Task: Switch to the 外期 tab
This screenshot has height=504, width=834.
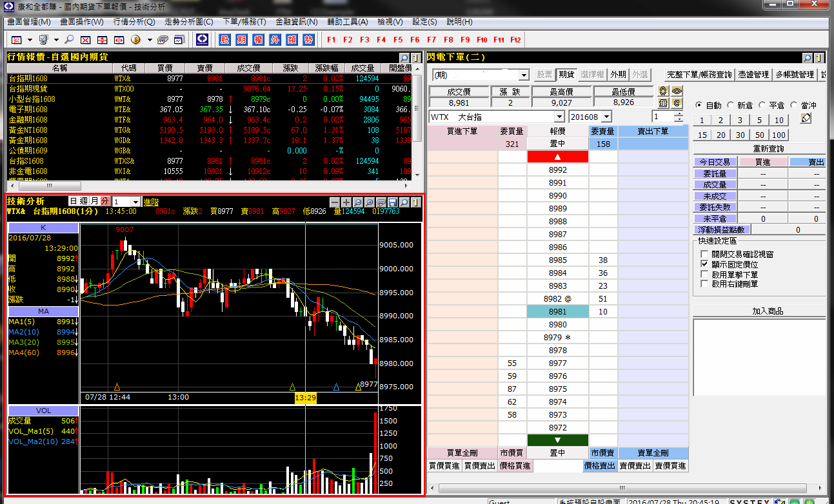Action: tap(618, 75)
